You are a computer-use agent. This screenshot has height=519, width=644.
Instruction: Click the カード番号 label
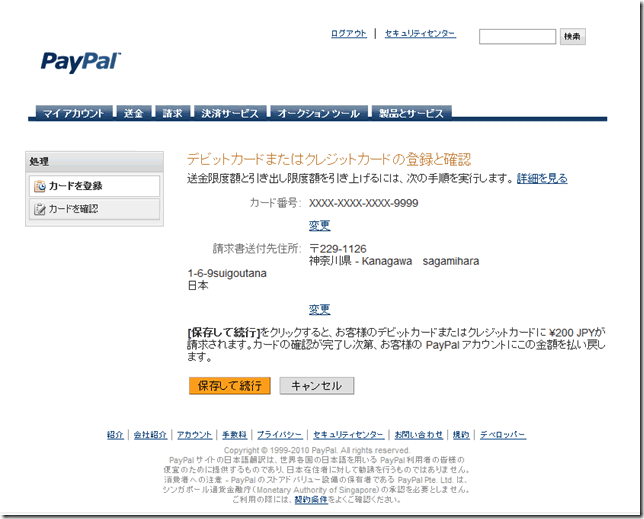click(x=275, y=203)
